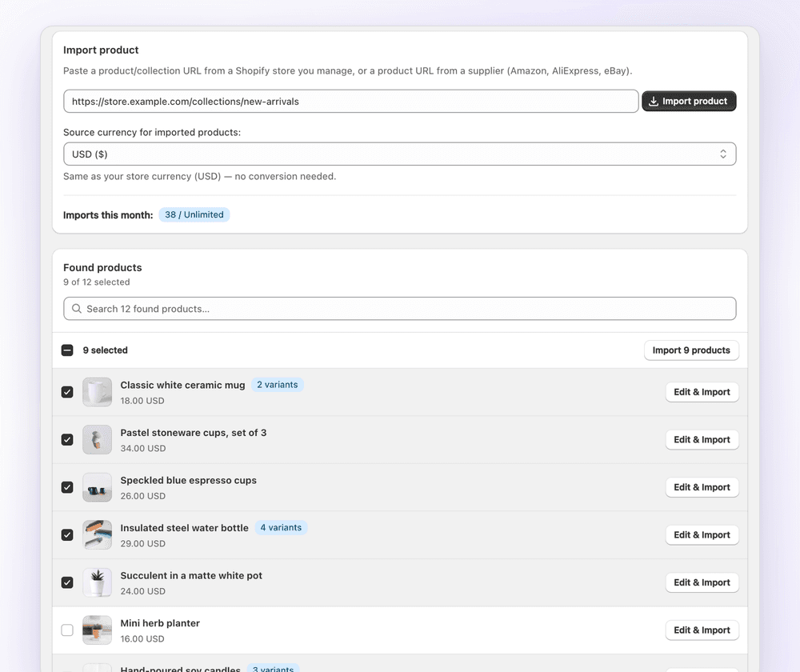The image size is (800, 672).
Task: Click the Insulated steel water bottle title
Action: tap(184, 528)
